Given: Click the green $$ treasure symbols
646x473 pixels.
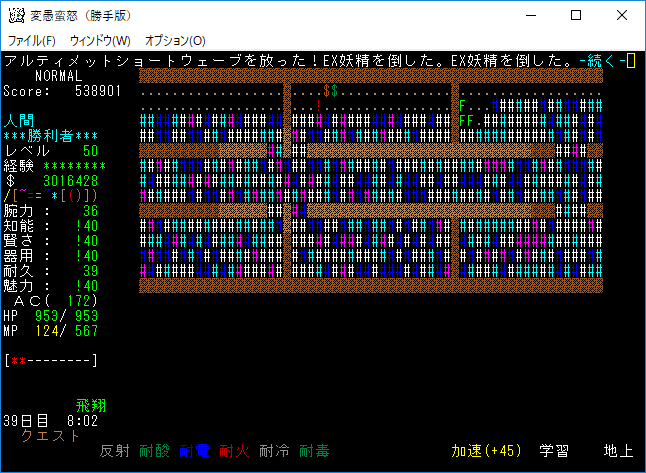Looking at the screenshot, I should click(331, 91).
